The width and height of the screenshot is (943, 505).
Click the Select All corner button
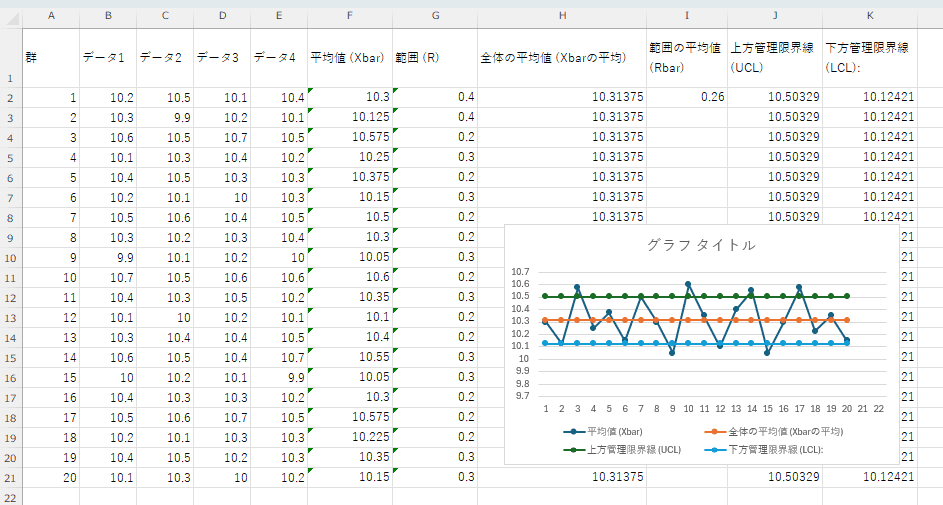(10, 17)
